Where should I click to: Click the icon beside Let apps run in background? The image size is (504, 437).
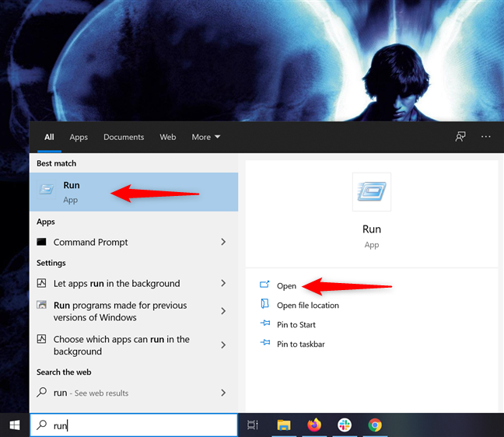[x=41, y=283]
